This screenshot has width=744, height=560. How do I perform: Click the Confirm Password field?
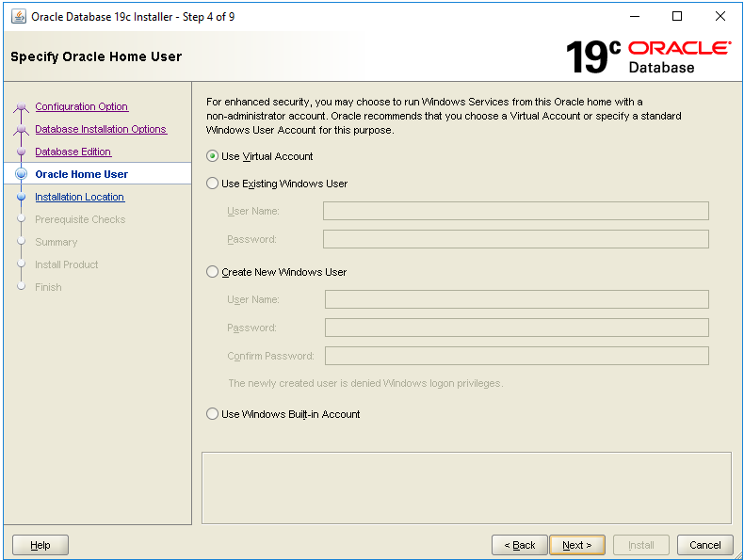pyautogui.click(x=516, y=356)
